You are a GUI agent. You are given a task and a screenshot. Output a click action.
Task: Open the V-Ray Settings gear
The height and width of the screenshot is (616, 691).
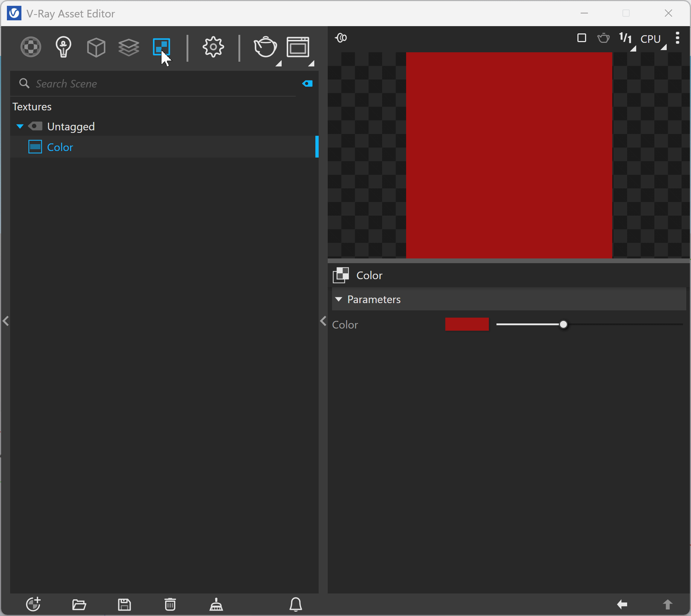click(x=213, y=47)
